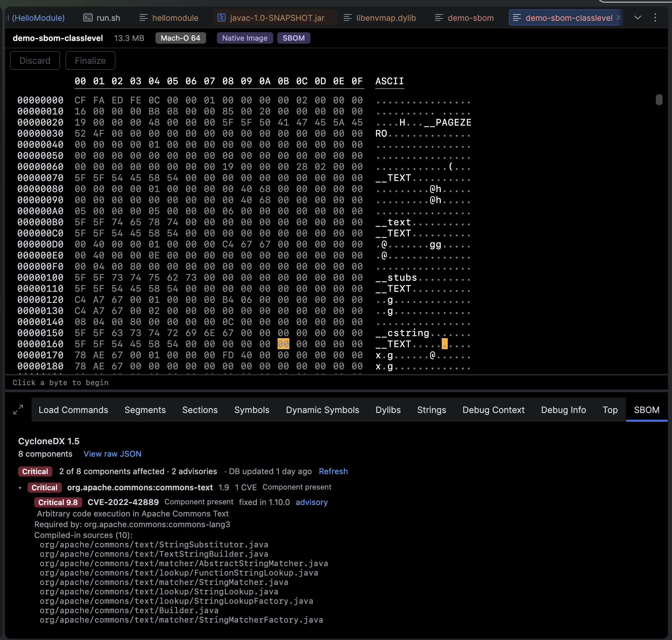
Task: Select StringSubstitutor.java source path
Action: (154, 545)
